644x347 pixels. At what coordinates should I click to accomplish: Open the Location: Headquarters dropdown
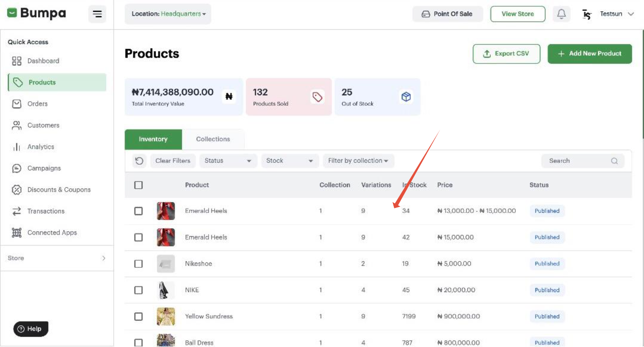click(x=168, y=14)
